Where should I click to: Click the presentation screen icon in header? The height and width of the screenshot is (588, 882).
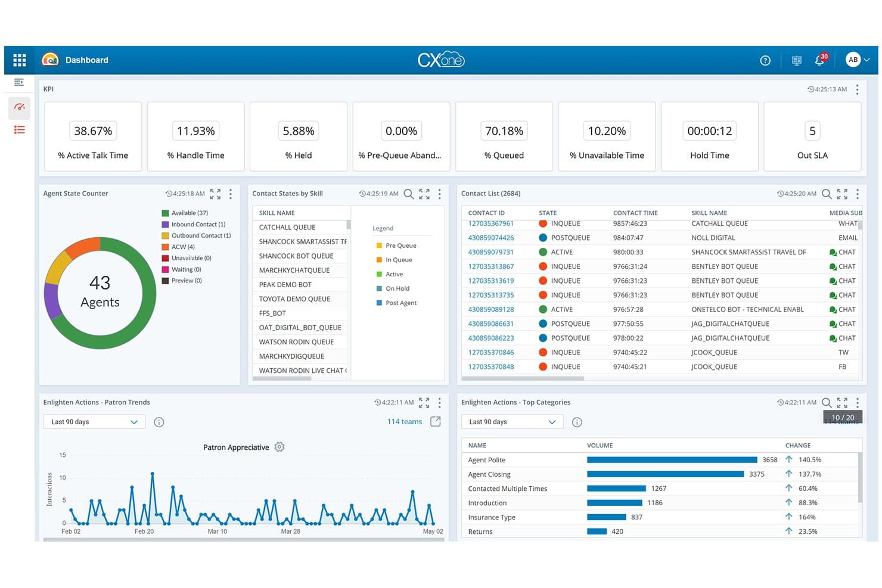(x=796, y=60)
